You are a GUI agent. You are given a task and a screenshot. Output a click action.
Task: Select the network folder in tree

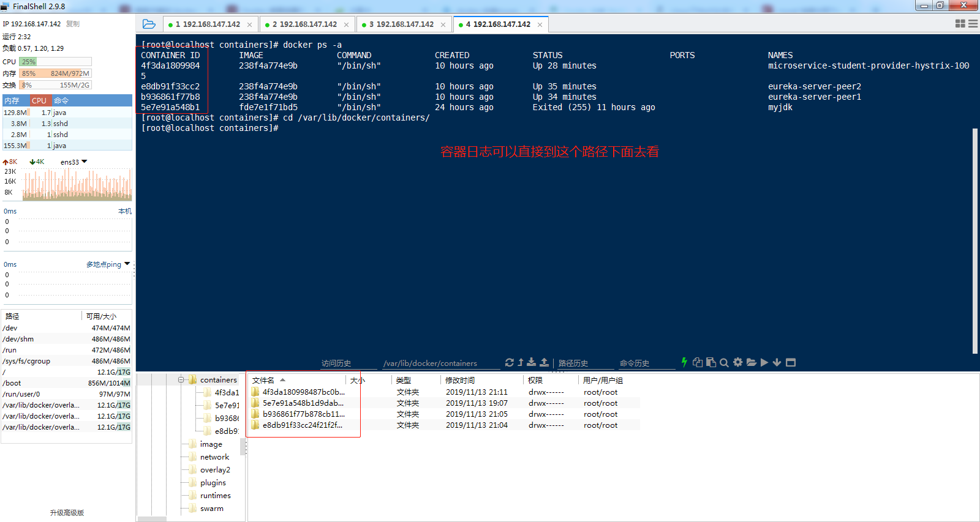point(214,457)
